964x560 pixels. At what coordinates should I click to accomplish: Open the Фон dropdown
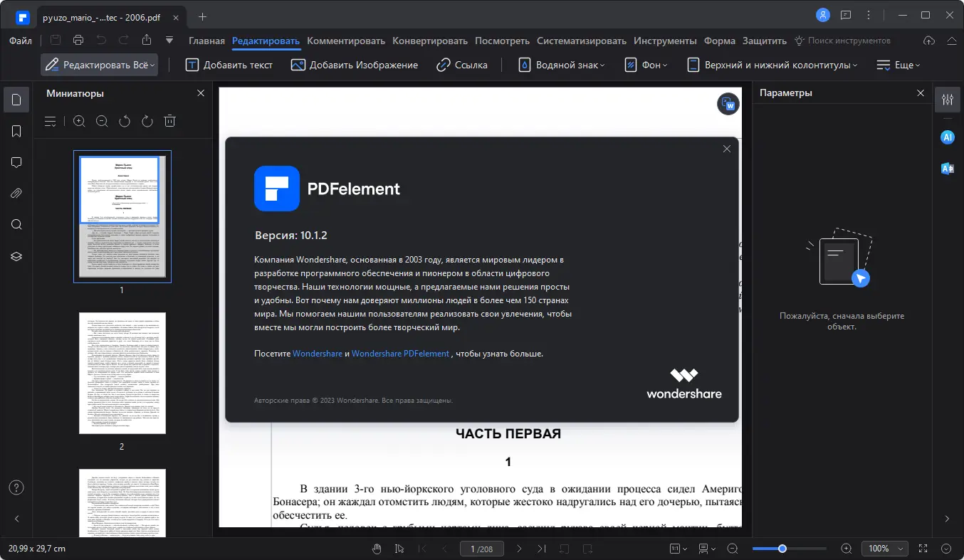[646, 65]
